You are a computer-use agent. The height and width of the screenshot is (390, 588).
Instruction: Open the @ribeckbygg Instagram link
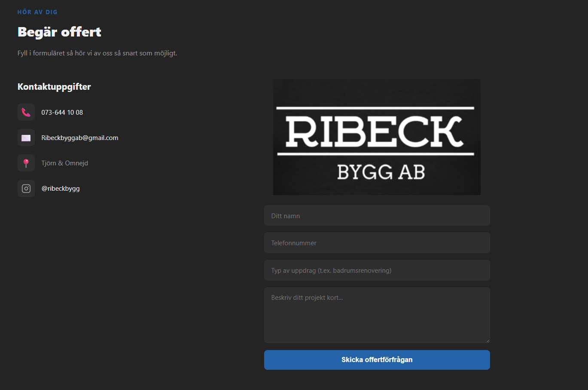pyautogui.click(x=61, y=189)
